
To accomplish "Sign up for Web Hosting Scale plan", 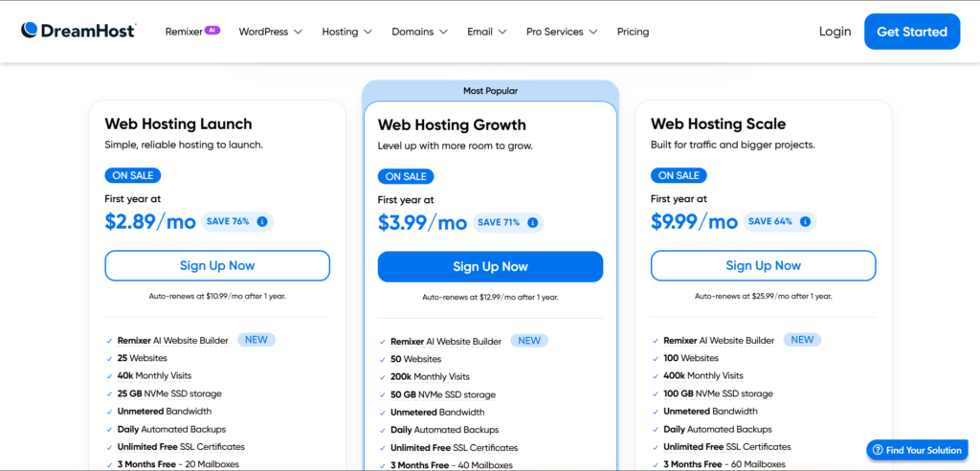I will pos(763,265).
